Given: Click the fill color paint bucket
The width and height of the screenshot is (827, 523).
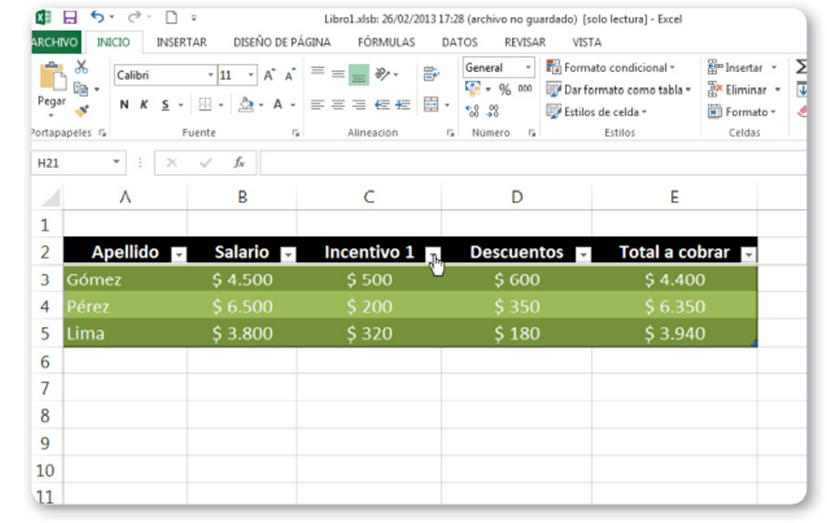Looking at the screenshot, I should click(x=246, y=105).
